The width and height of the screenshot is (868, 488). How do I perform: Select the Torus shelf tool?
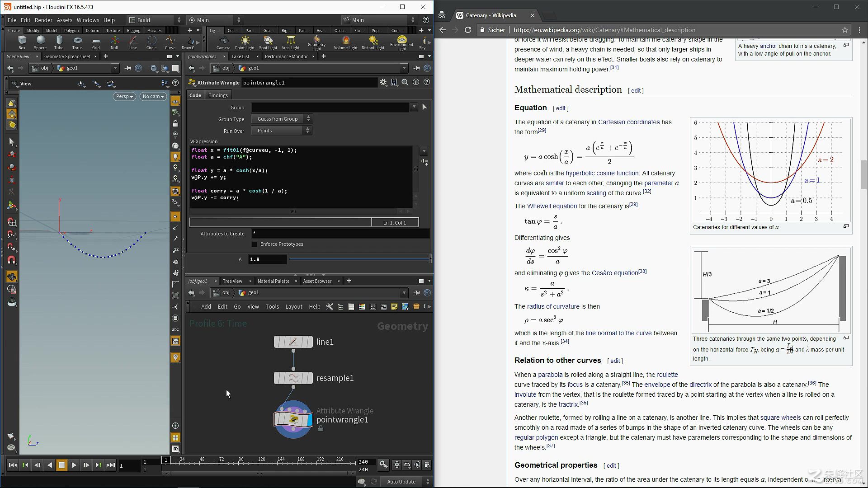pyautogui.click(x=77, y=42)
